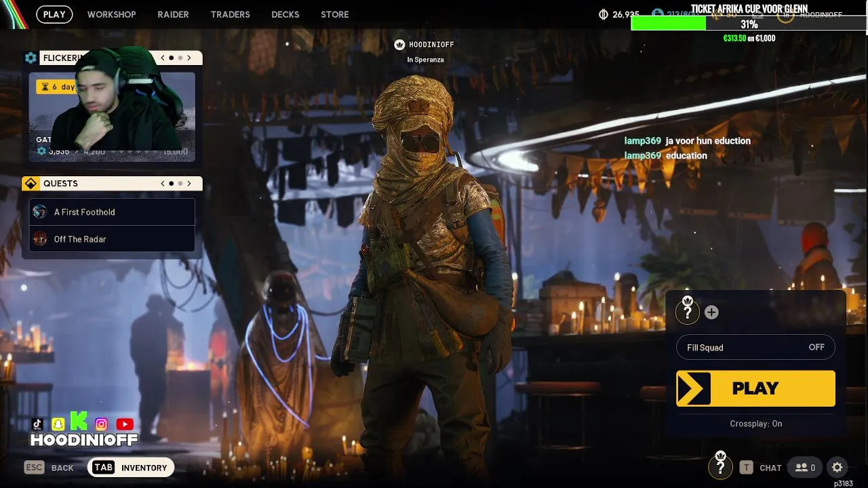The height and width of the screenshot is (488, 868).
Task: Click Off The Radar quest giver portrait
Action: point(40,239)
